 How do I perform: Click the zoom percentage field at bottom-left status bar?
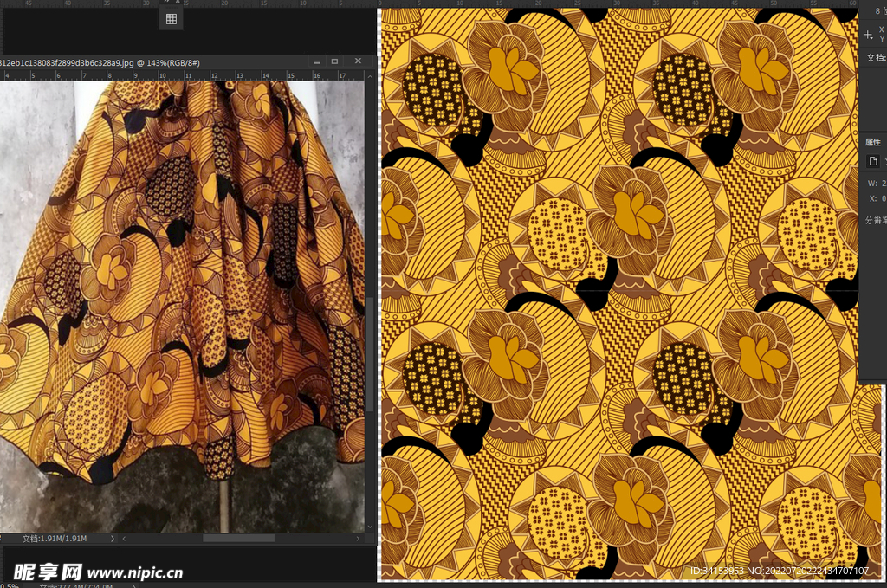click(x=10, y=585)
